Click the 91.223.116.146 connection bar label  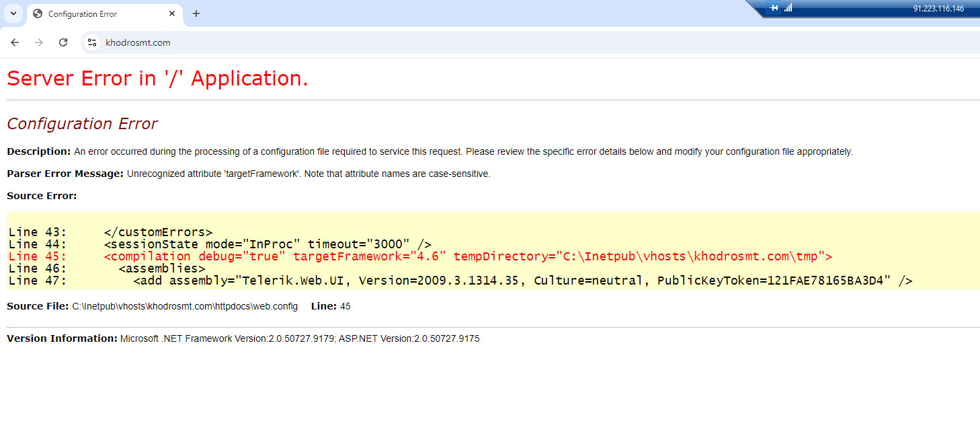point(938,9)
